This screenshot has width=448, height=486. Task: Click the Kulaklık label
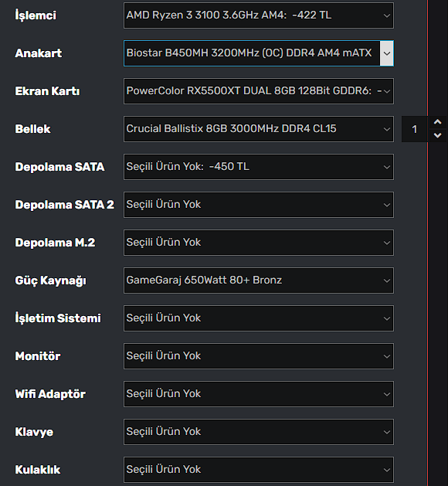click(38, 470)
